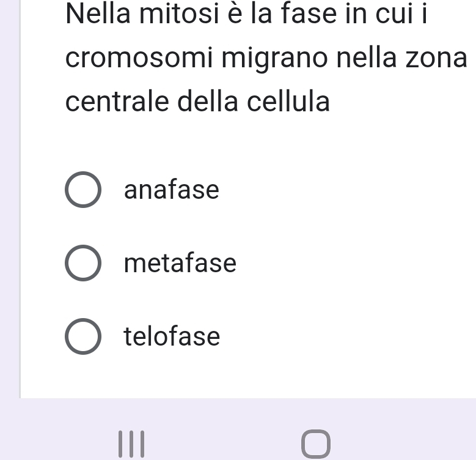This screenshot has width=476, height=460.
Task: Pick the telofase radio circle
Action: (x=82, y=336)
